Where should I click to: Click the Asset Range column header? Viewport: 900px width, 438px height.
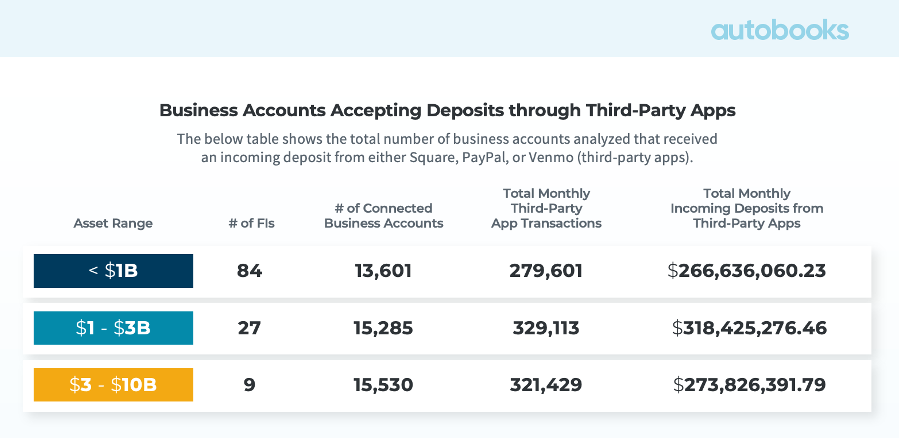tap(113, 223)
